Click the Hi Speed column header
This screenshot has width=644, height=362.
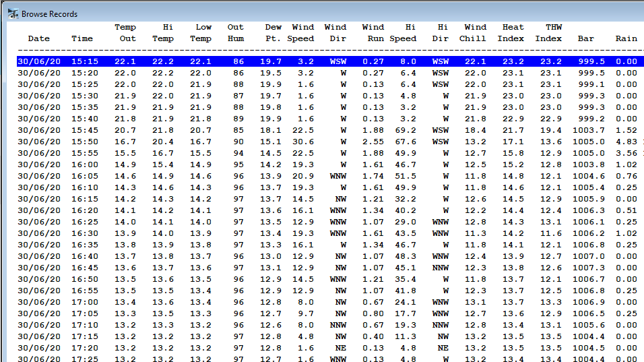403,33
